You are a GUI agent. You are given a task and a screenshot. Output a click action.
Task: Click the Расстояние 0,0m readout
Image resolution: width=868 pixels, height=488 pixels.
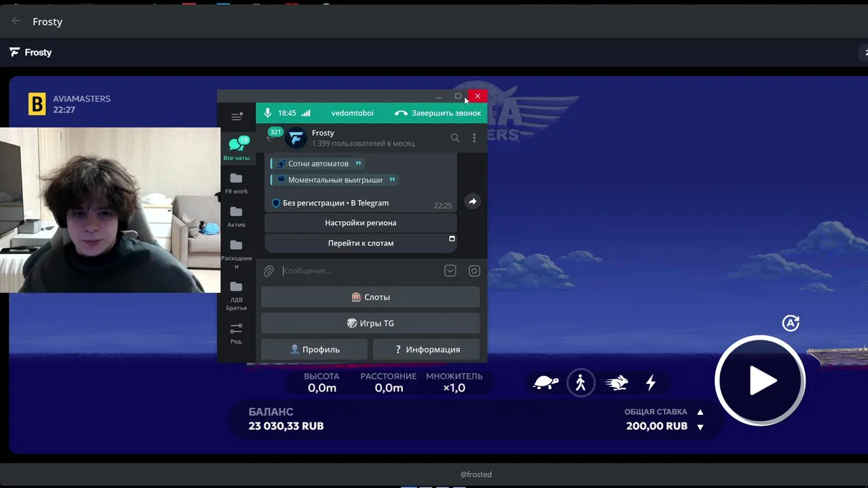(389, 382)
